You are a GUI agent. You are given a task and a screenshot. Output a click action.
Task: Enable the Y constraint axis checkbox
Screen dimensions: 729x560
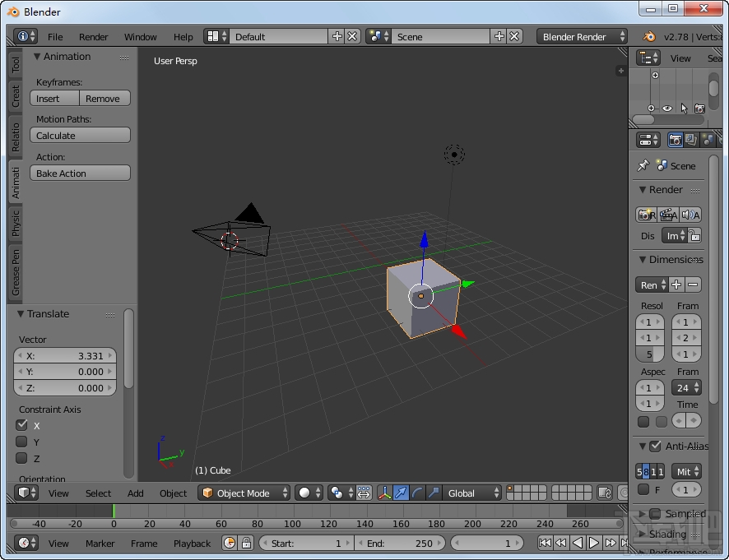click(x=22, y=442)
